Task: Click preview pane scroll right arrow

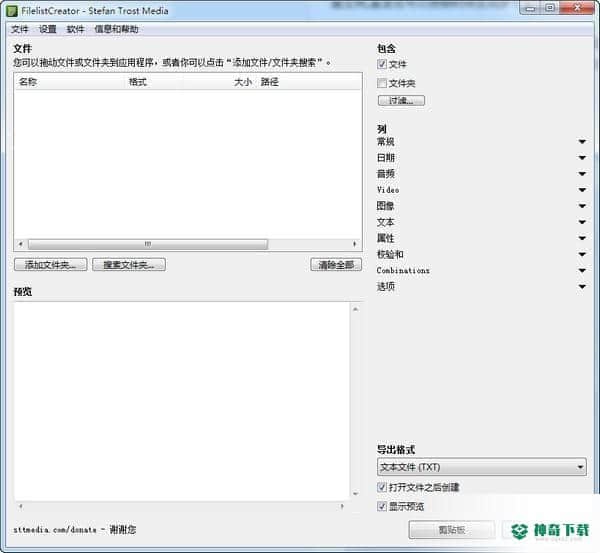Action: 342,506
